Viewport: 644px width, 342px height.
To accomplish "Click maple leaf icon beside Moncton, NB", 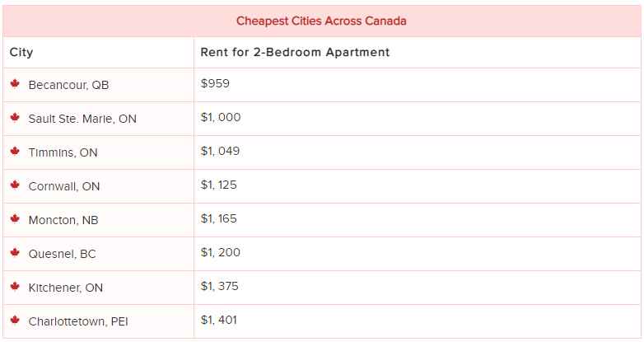I will (15, 218).
